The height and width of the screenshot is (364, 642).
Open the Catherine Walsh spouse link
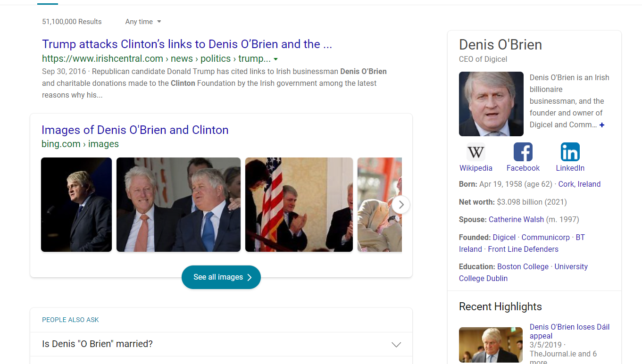516,220
